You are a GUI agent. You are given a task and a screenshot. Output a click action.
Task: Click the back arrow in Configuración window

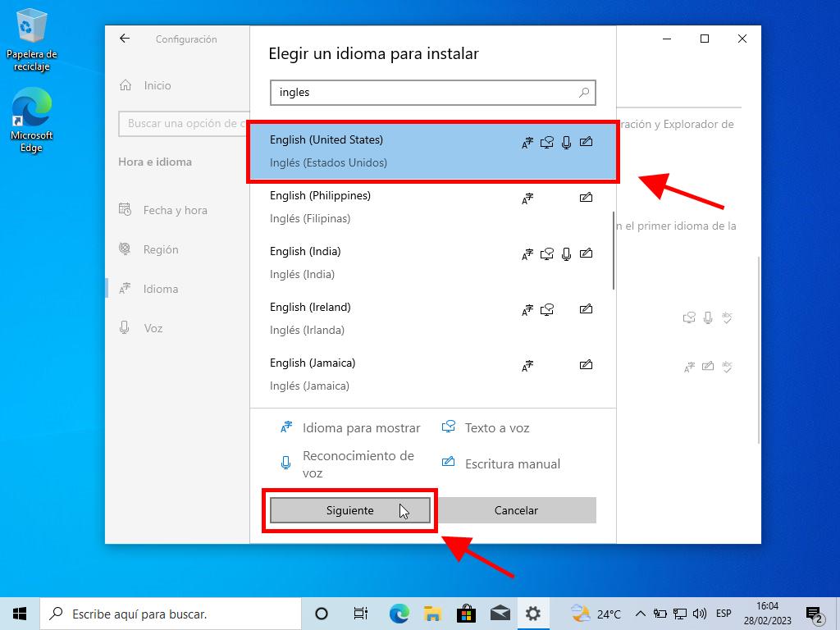tap(125, 39)
